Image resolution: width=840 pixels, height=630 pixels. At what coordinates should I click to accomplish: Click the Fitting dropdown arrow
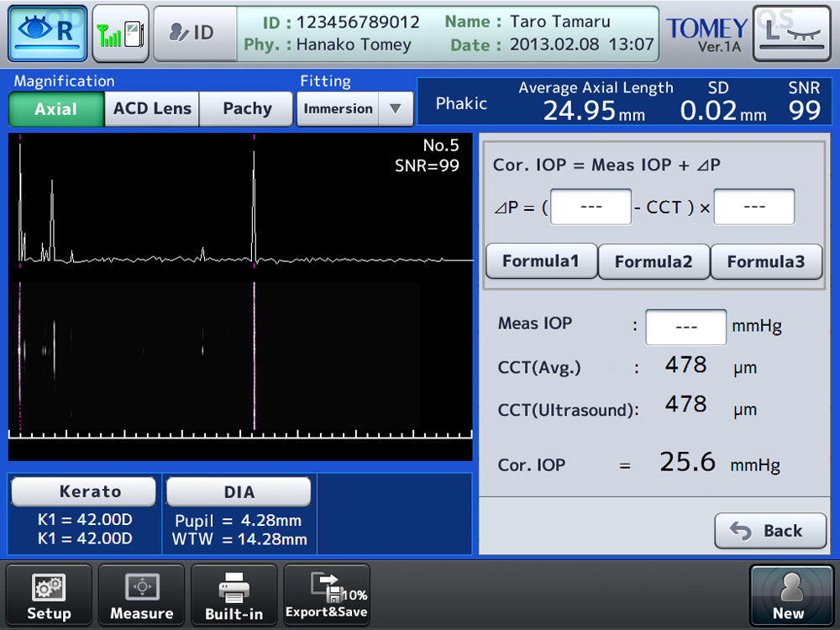pos(396,108)
